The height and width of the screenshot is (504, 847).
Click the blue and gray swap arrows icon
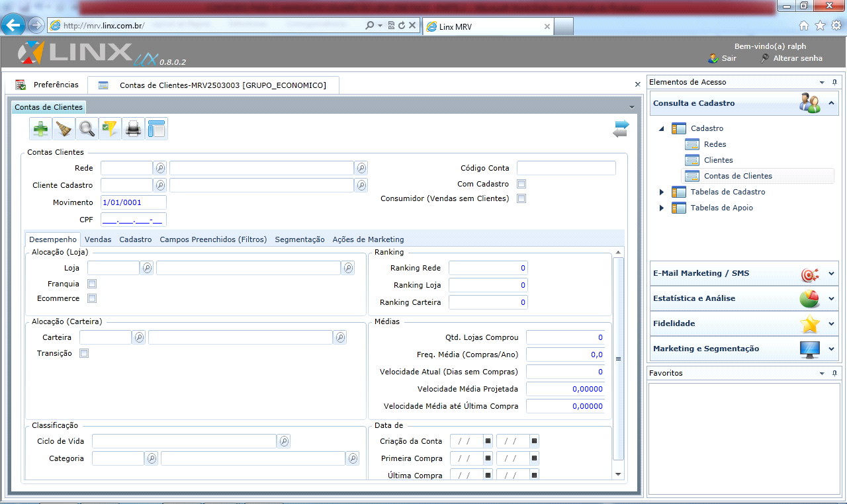[621, 128]
